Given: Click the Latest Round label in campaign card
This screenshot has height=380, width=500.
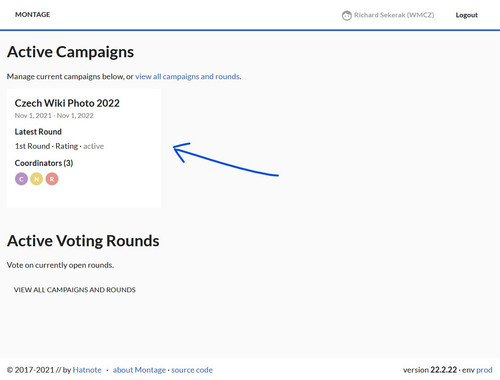Looking at the screenshot, I should click(38, 132).
